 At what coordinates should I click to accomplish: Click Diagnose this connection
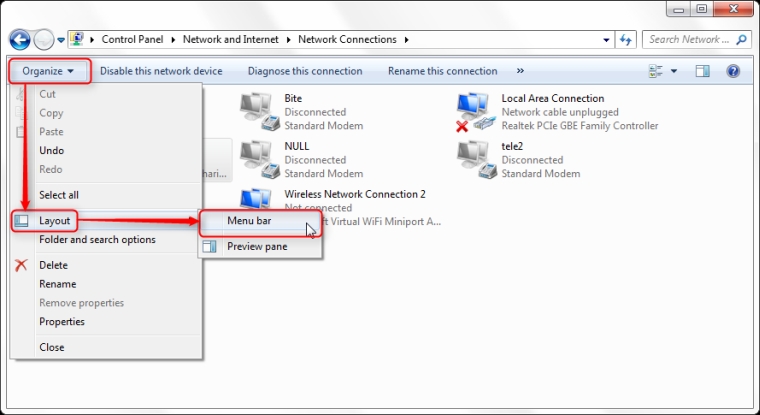click(305, 71)
